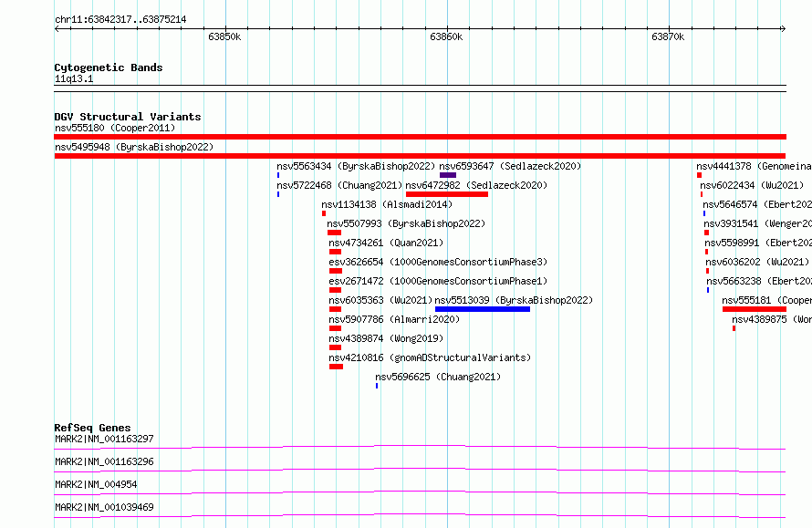Open variant nsv5663238 (Ebert…)
812x528 pixels.
[x=759, y=281]
